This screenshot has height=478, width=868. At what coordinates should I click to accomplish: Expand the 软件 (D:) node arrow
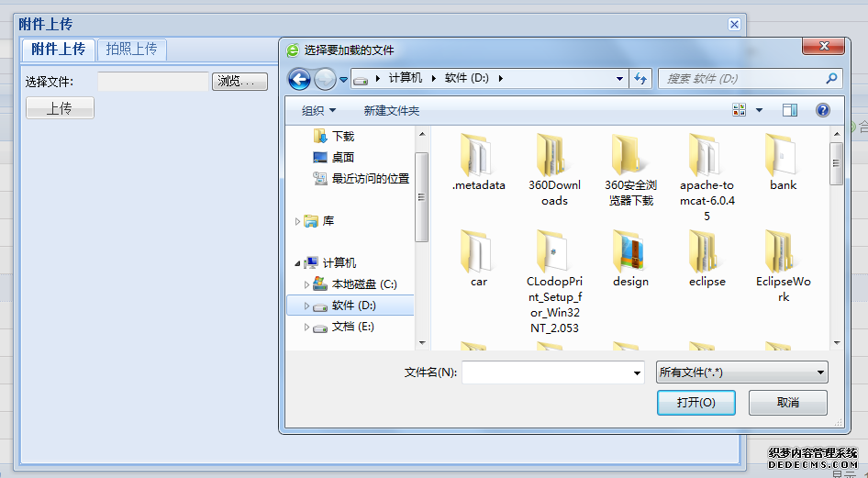[x=306, y=306]
